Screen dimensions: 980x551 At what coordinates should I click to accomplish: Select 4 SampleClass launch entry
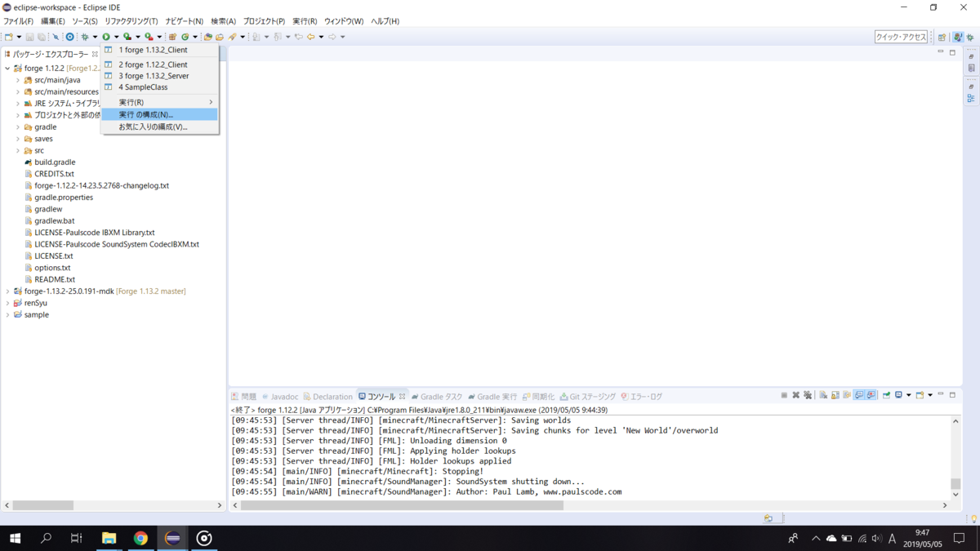tap(160, 87)
